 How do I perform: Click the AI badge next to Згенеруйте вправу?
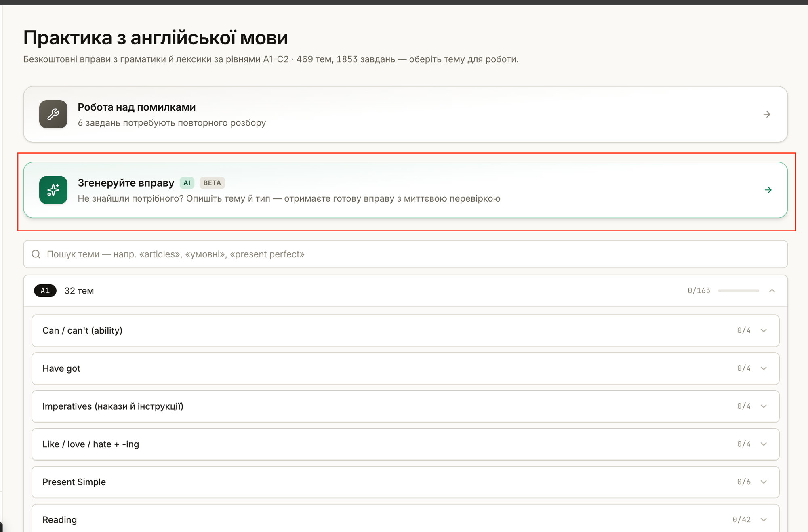click(x=187, y=183)
